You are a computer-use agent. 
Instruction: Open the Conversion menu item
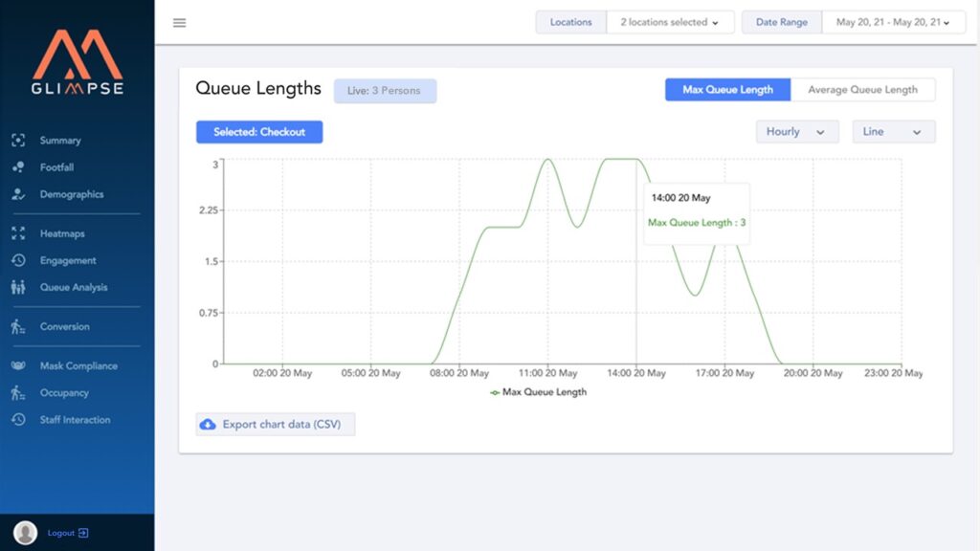(64, 326)
